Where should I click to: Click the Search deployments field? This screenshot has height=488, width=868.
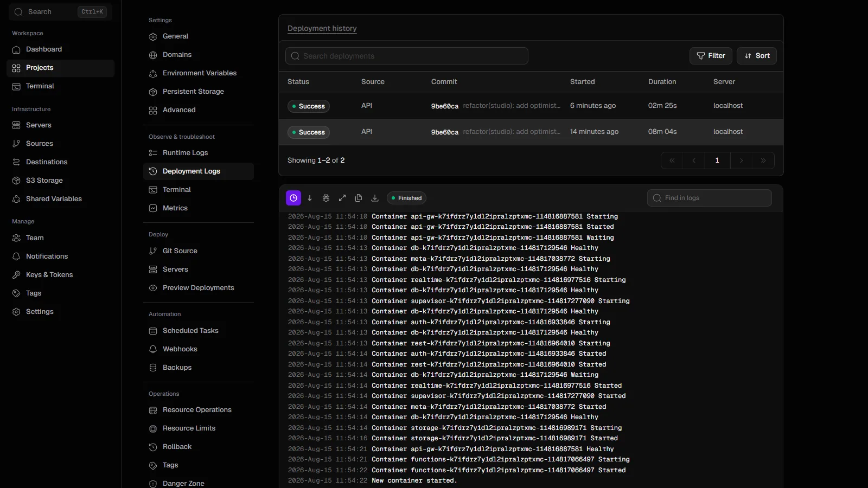[x=407, y=56]
